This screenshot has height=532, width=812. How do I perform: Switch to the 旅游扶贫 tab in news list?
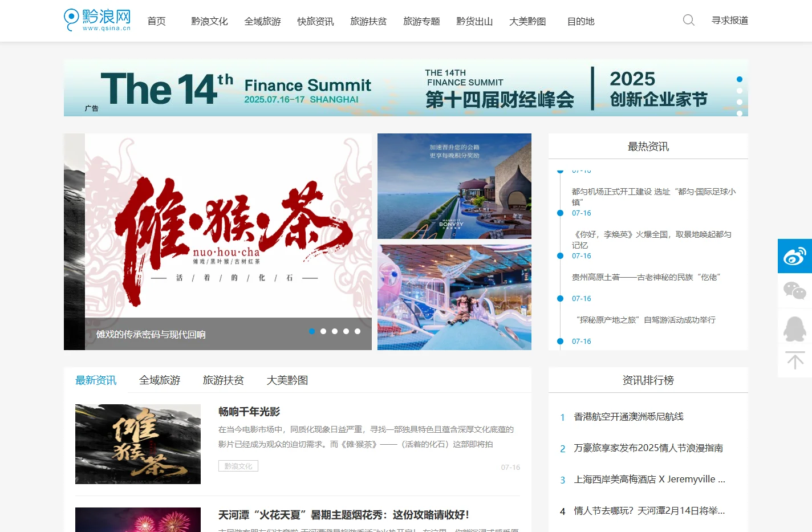tap(224, 380)
